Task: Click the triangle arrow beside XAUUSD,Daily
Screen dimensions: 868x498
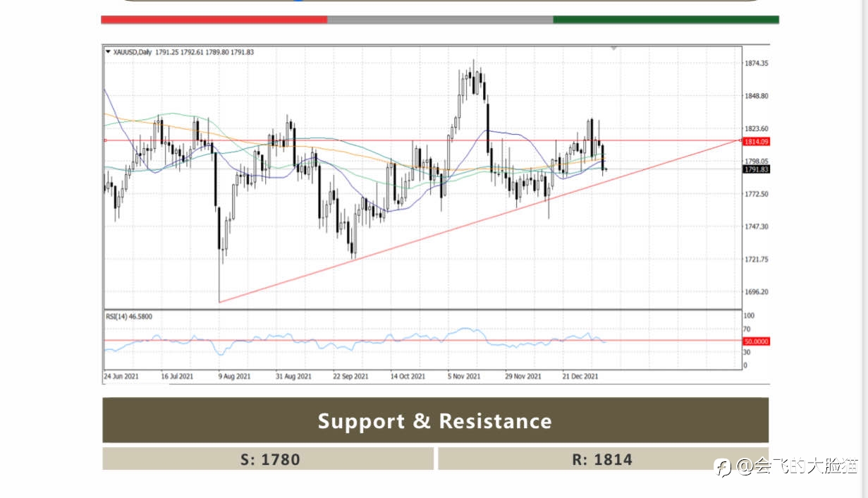Action: coord(108,51)
